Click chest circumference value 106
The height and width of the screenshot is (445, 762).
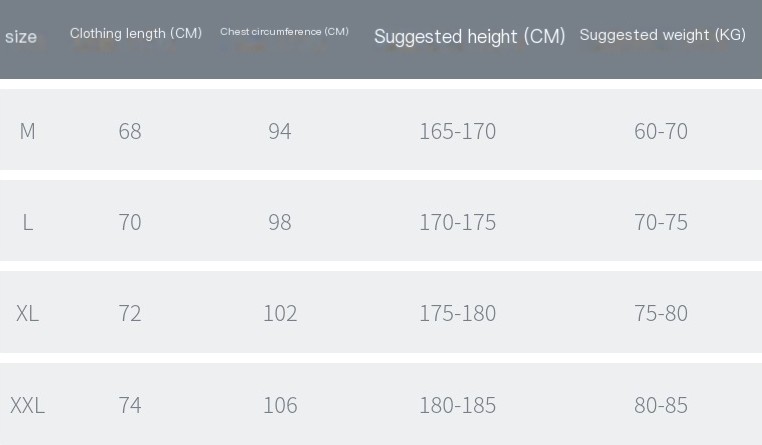click(280, 405)
